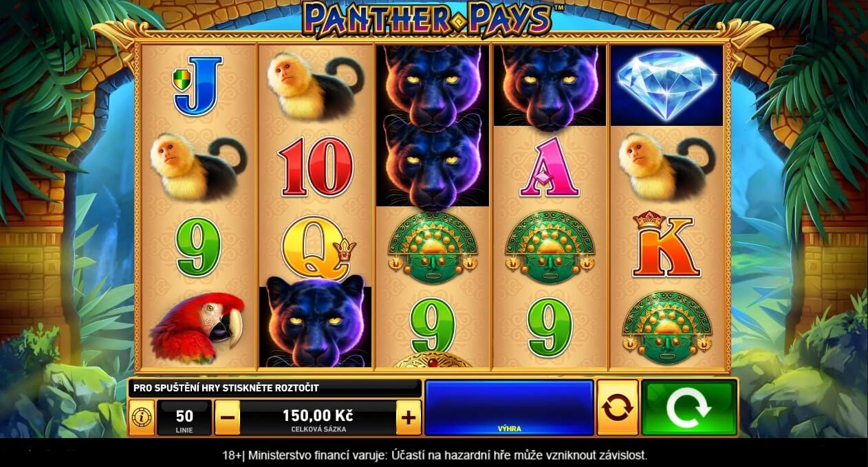Select the 50 Linie lines box
Image resolution: width=868 pixels, height=467 pixels.
pyautogui.click(x=184, y=417)
